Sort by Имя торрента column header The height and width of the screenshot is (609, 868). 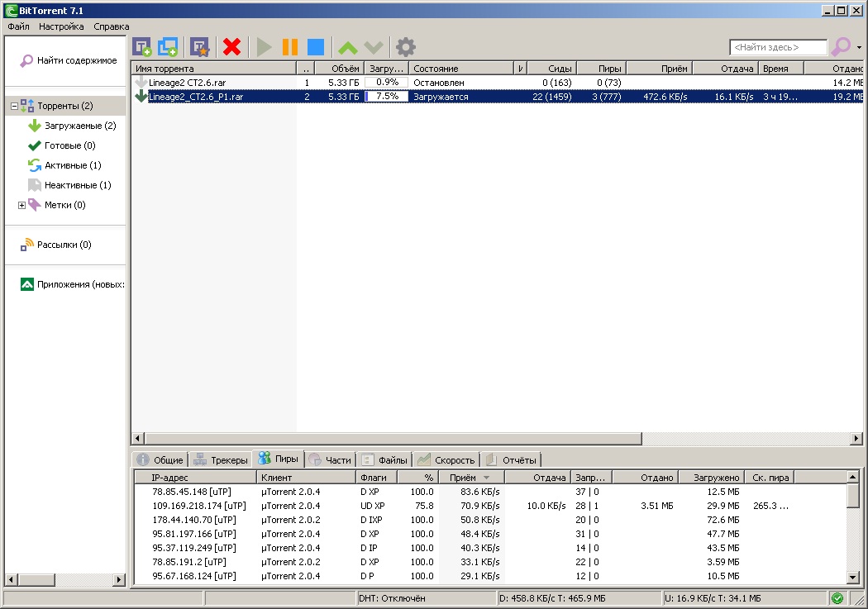point(213,69)
